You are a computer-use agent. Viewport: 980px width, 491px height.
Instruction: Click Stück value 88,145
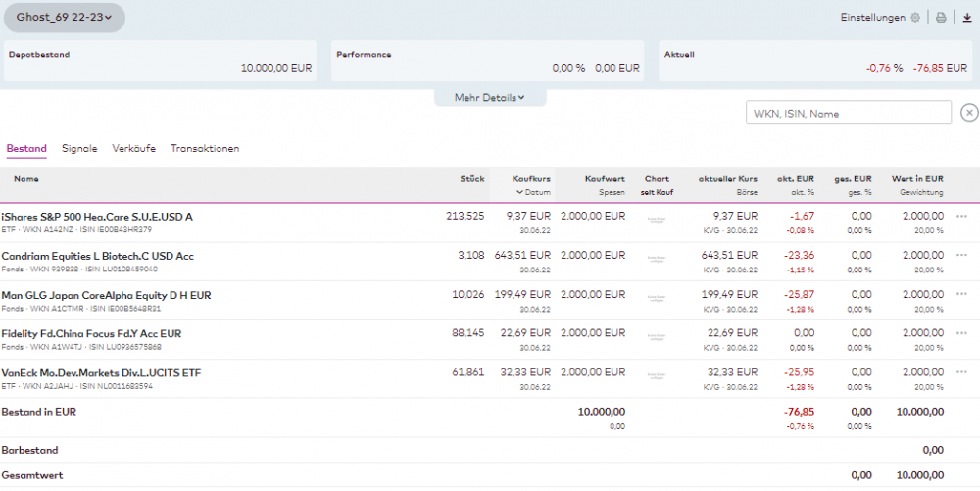point(468,333)
